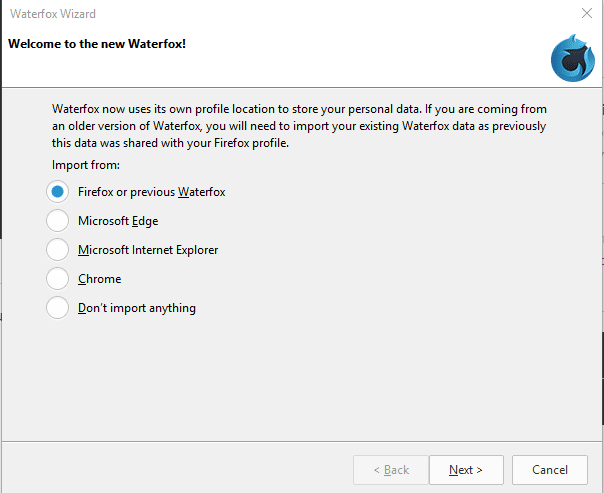
Task: Cancel the Waterfox Wizard
Action: click(x=550, y=470)
